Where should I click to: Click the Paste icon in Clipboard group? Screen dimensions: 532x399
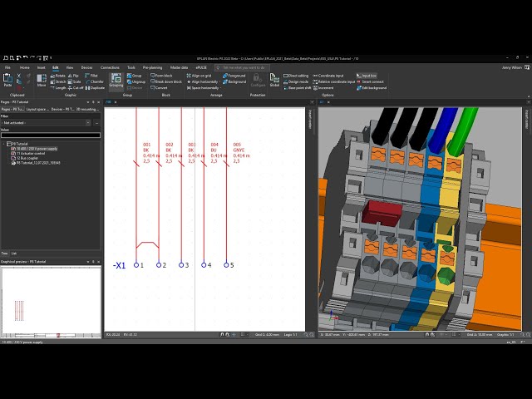(7, 79)
